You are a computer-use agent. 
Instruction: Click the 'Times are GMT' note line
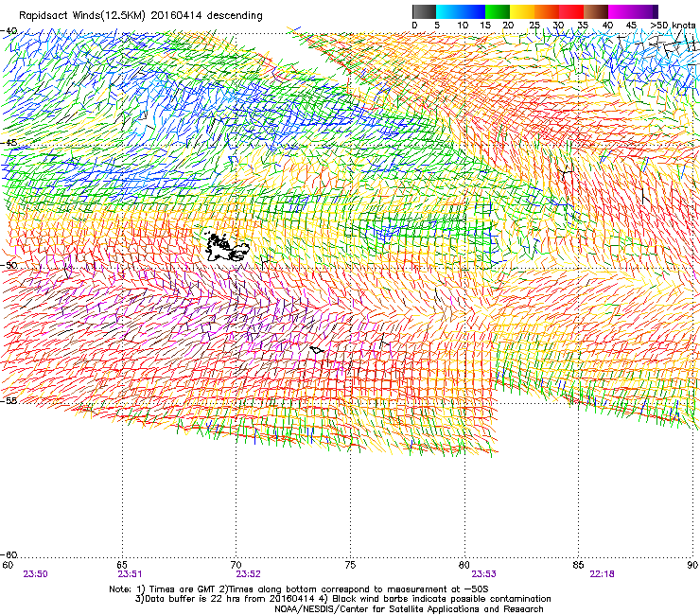[299, 589]
